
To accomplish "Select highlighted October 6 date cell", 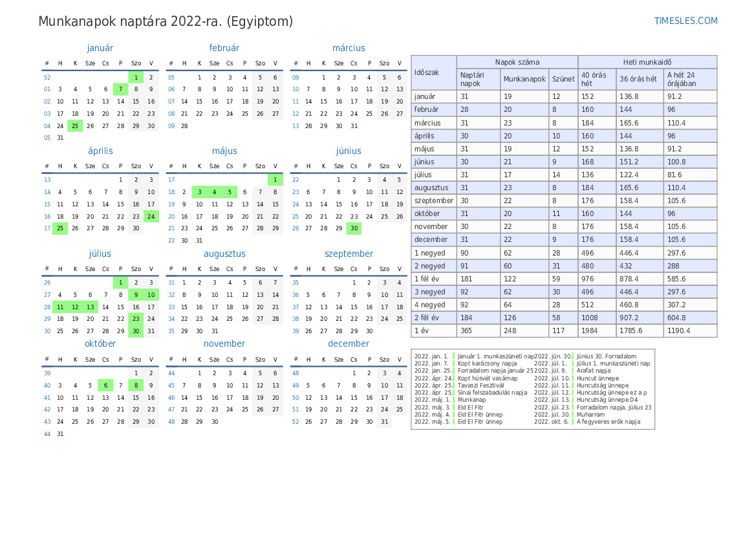I will point(105,386).
